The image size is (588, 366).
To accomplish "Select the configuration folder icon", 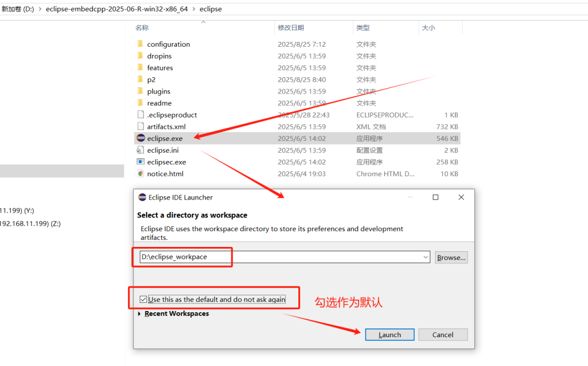I will [140, 44].
